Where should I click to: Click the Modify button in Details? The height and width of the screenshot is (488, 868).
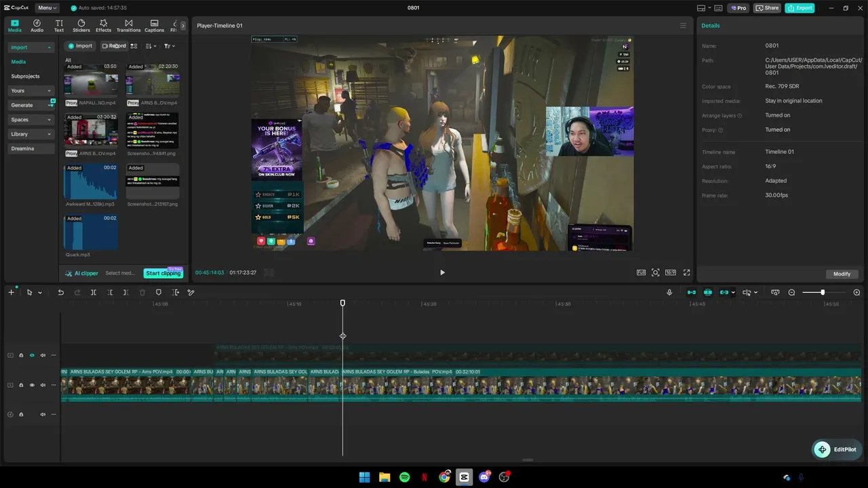[x=842, y=274]
